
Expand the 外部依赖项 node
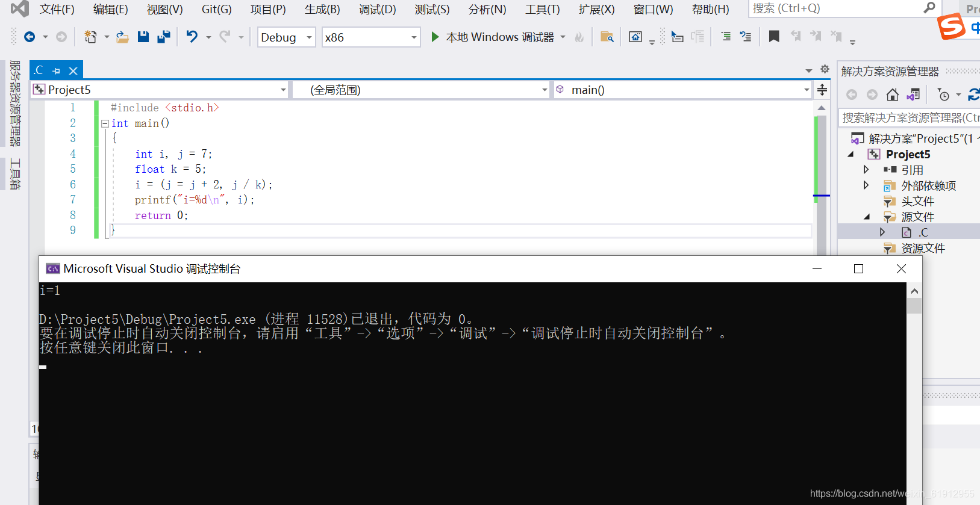(866, 185)
